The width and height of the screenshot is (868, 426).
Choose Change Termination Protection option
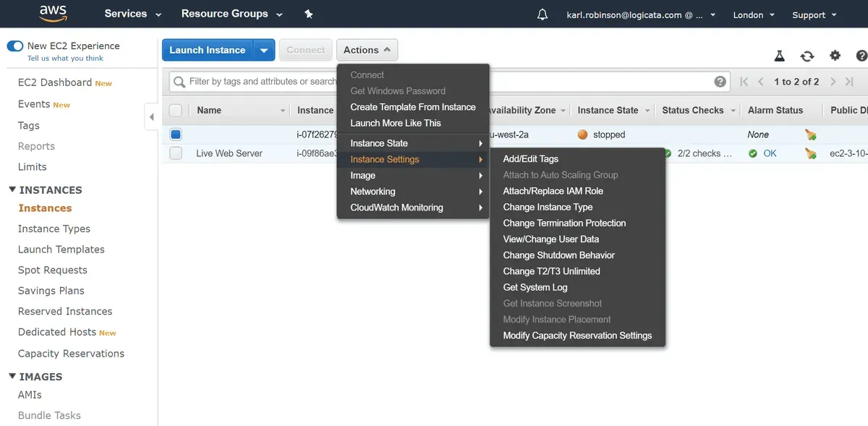pos(564,223)
